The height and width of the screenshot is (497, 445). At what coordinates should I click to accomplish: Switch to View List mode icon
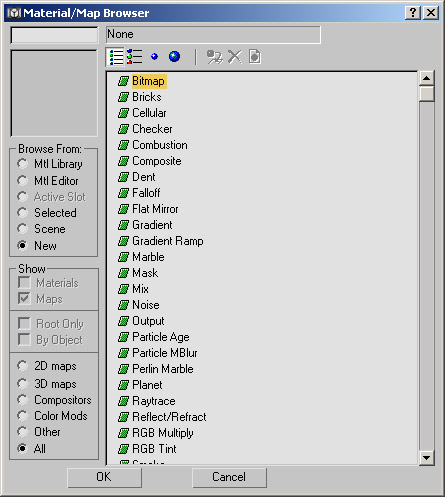click(x=116, y=57)
